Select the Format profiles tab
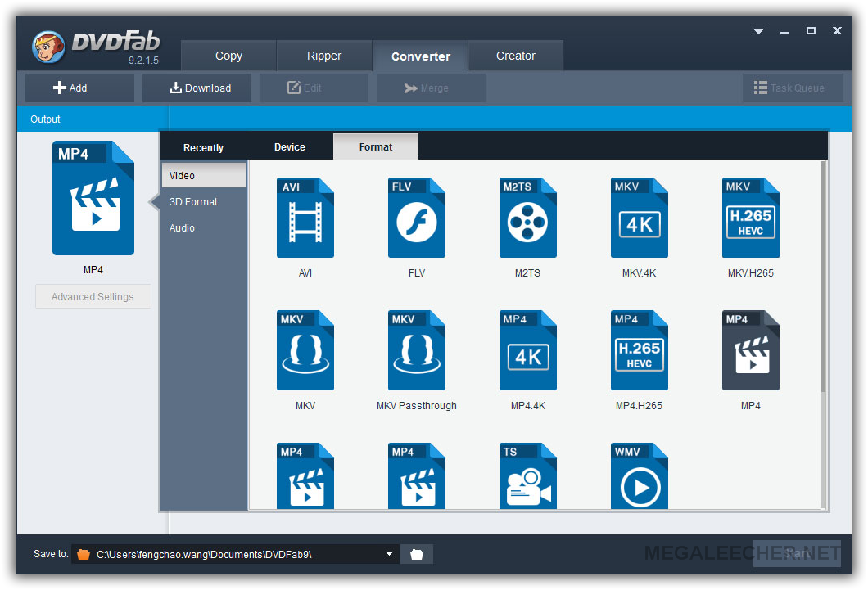Screen dimensions: 868x590 click(376, 147)
